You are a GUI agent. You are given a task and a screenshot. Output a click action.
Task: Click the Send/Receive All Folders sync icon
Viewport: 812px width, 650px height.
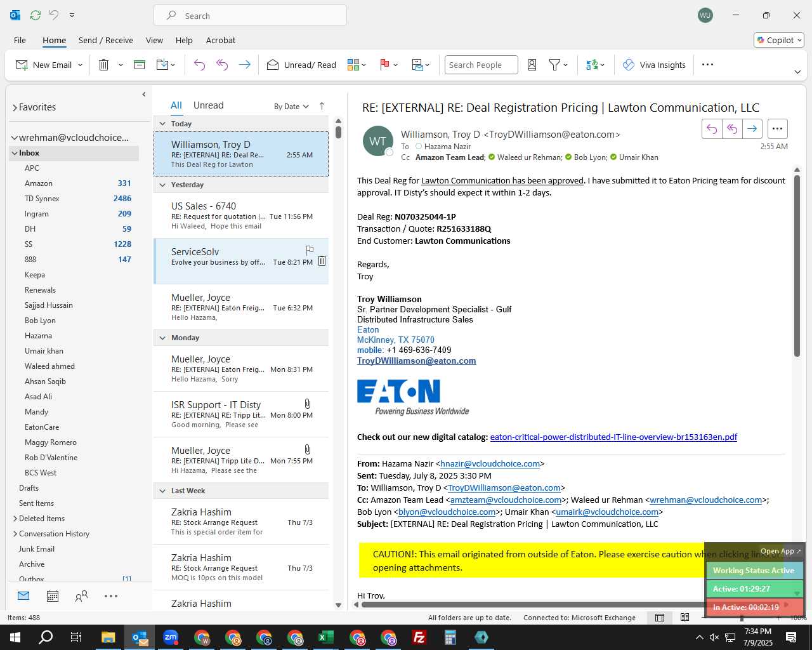(36, 15)
